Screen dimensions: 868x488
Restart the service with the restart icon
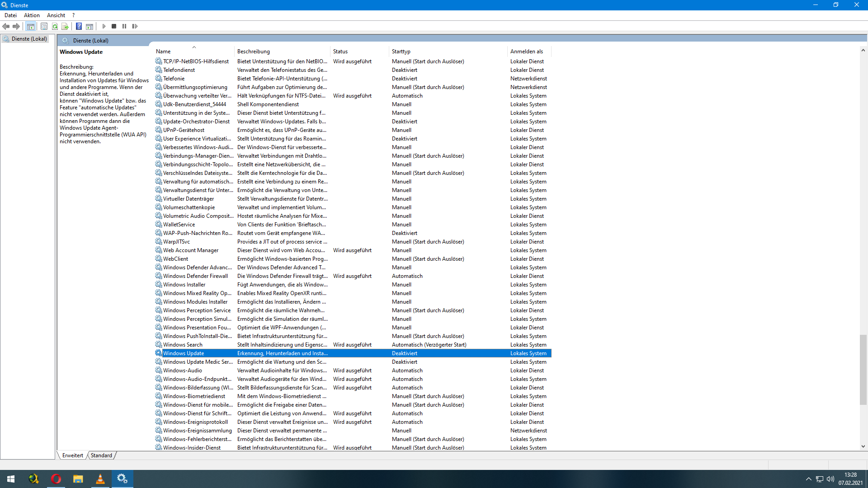135,26
